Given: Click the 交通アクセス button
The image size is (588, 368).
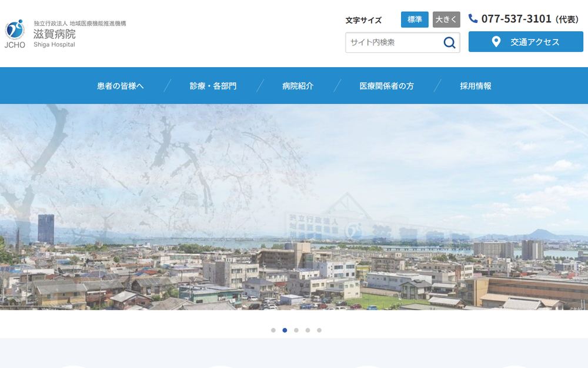Looking at the screenshot, I should point(526,42).
